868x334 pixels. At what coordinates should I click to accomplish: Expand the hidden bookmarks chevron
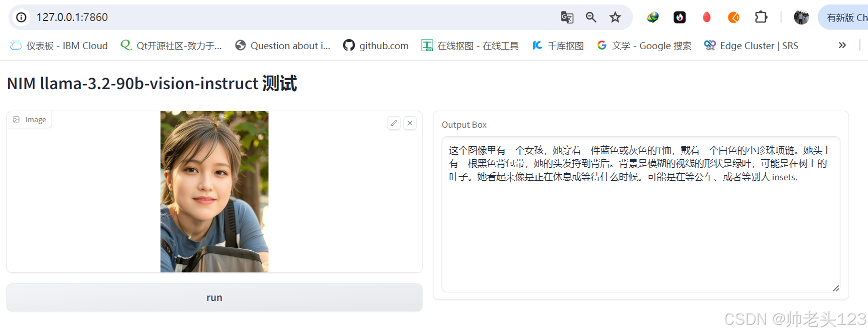pos(842,46)
